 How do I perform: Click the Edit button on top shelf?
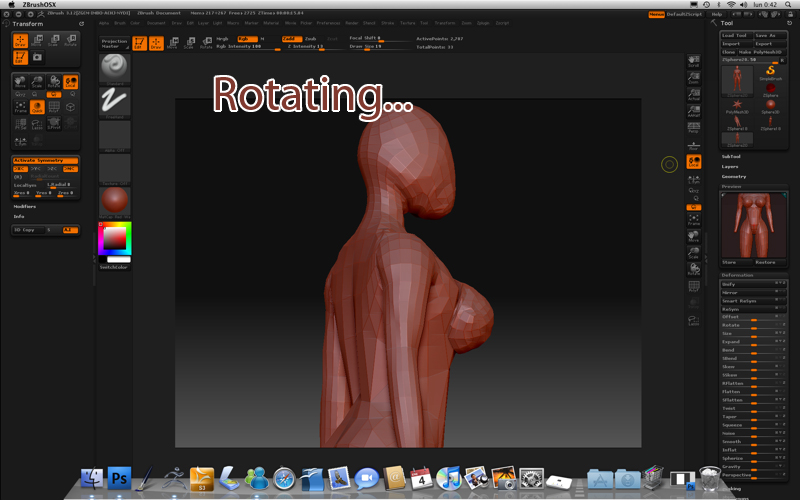(139, 43)
